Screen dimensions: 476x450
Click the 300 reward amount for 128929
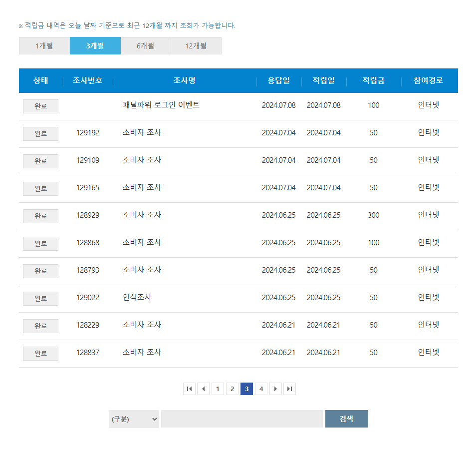373,215
